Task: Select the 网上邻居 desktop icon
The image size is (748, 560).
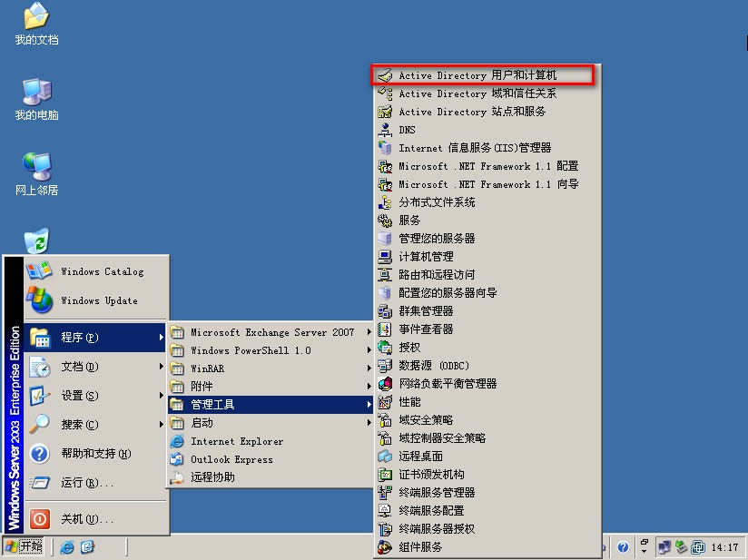Action: [x=36, y=174]
